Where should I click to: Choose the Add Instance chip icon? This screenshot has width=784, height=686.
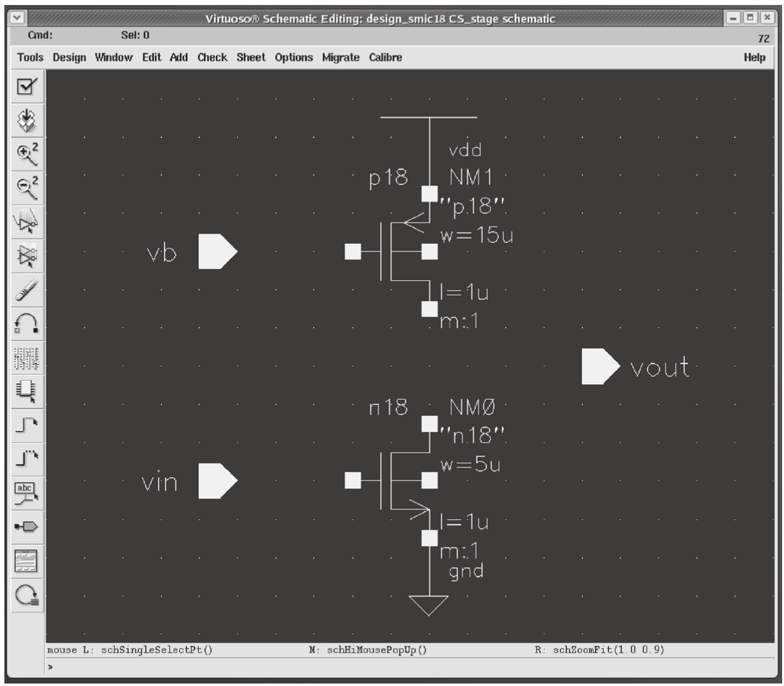[x=26, y=391]
